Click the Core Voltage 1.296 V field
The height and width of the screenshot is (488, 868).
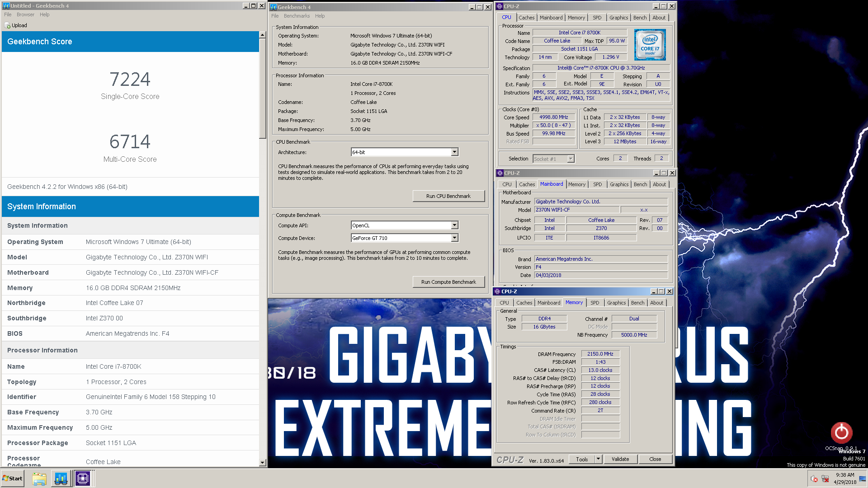pyautogui.click(x=610, y=57)
